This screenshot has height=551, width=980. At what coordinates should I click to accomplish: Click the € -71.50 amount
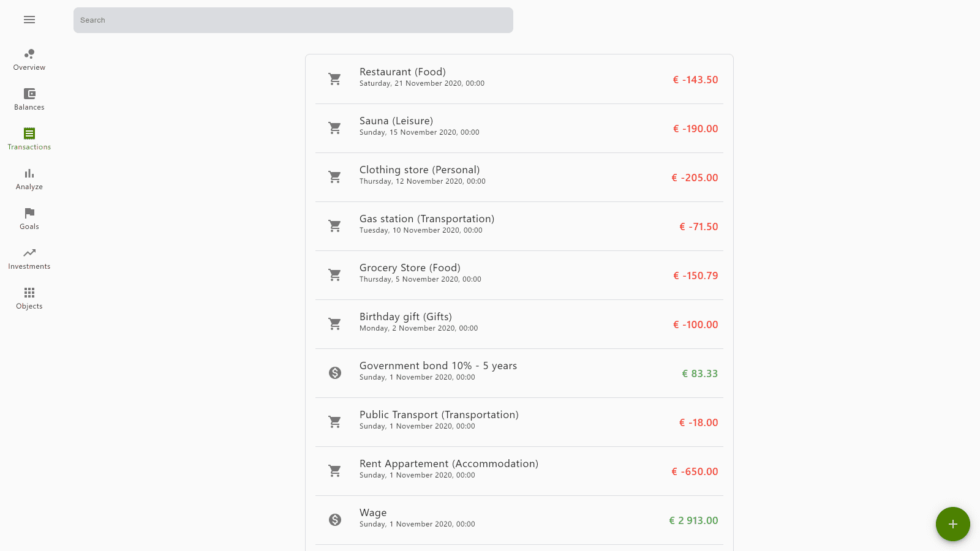coord(698,227)
